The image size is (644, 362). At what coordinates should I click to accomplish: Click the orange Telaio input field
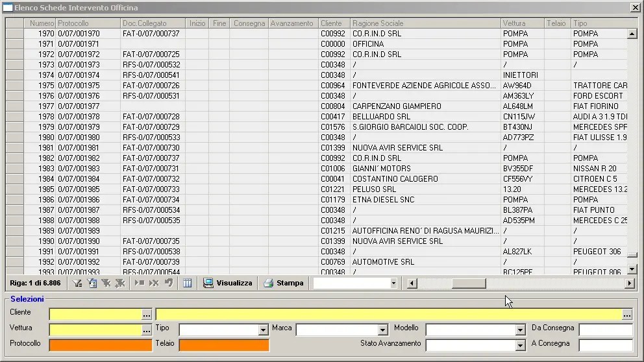click(x=224, y=345)
